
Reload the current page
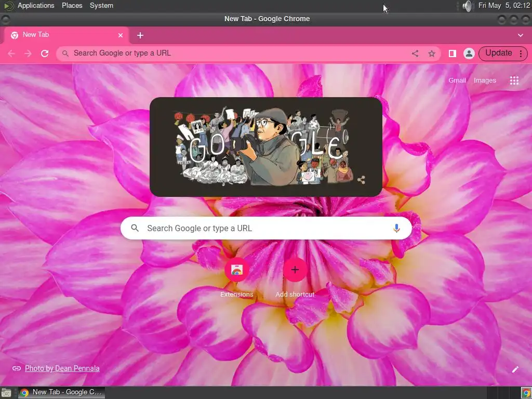(45, 54)
